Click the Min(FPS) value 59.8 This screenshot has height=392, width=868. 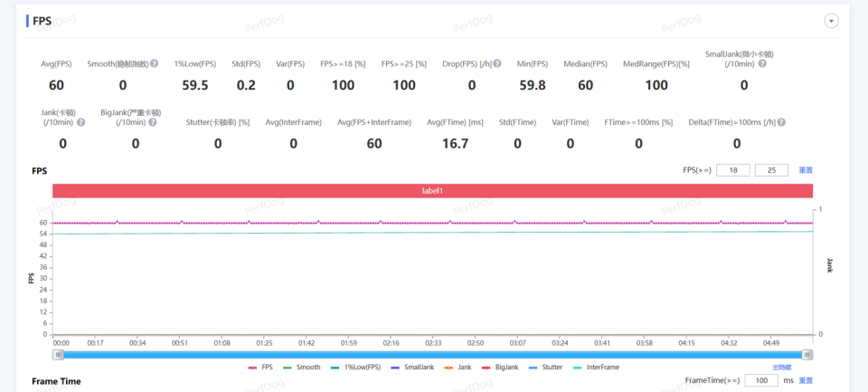[533, 85]
